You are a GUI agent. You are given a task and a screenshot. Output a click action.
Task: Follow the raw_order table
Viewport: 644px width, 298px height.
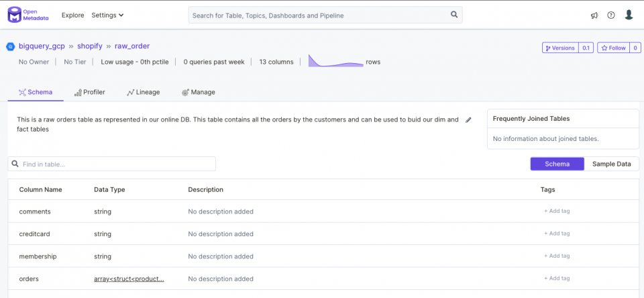[613, 48]
